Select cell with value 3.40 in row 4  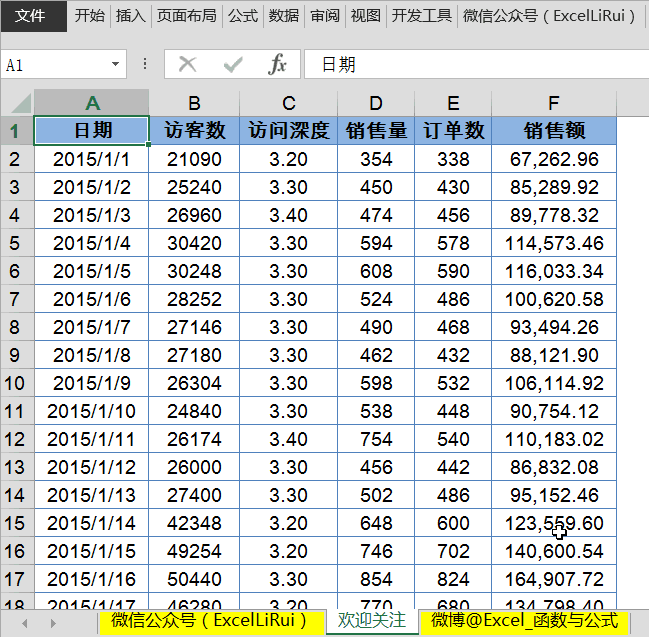(288, 215)
